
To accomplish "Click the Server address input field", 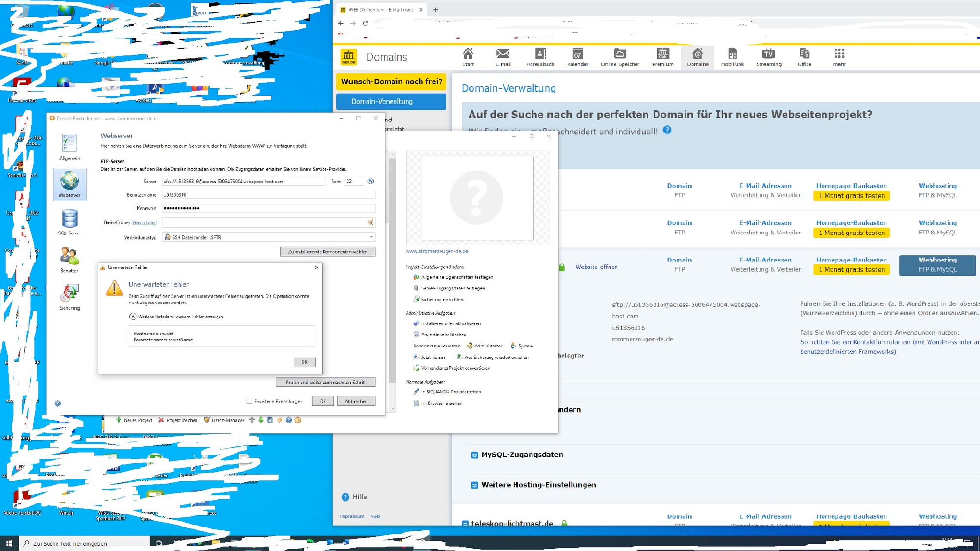I will [x=244, y=181].
